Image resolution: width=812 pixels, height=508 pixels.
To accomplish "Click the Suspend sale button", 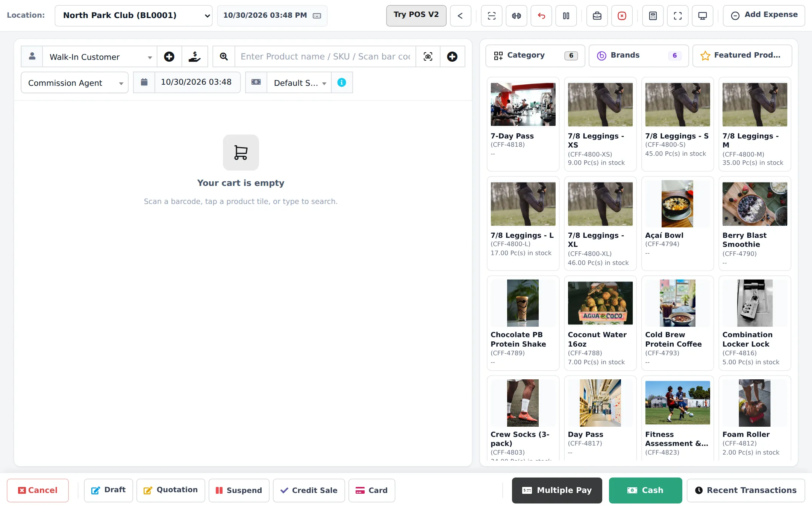I will pos(239,490).
